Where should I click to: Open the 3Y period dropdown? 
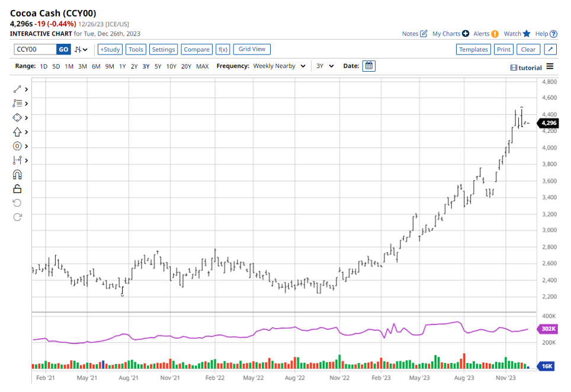[x=325, y=66]
